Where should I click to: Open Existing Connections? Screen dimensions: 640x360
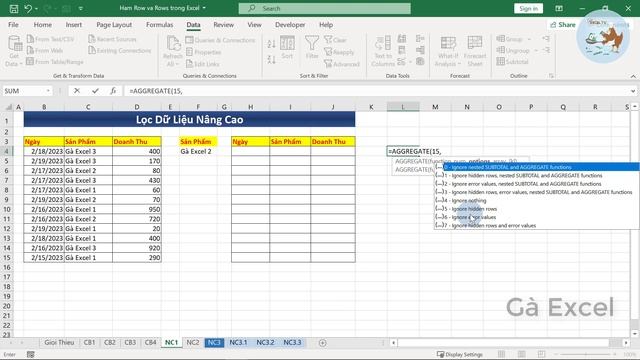click(120, 50)
